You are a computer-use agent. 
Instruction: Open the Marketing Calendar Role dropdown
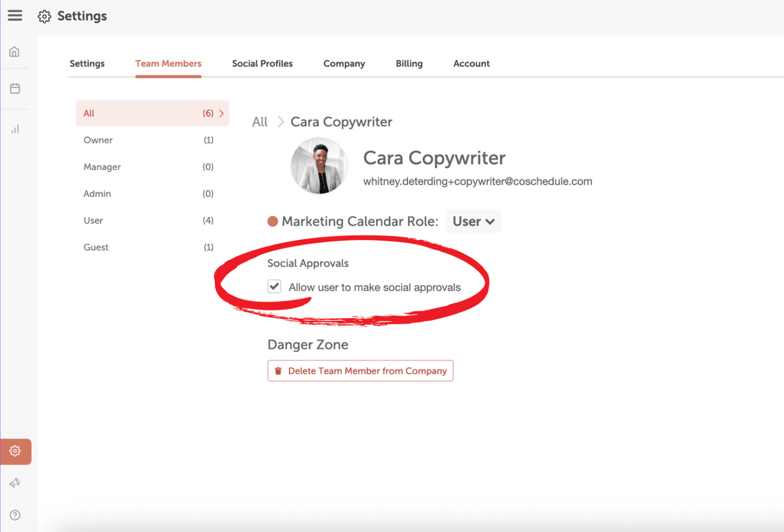point(473,221)
